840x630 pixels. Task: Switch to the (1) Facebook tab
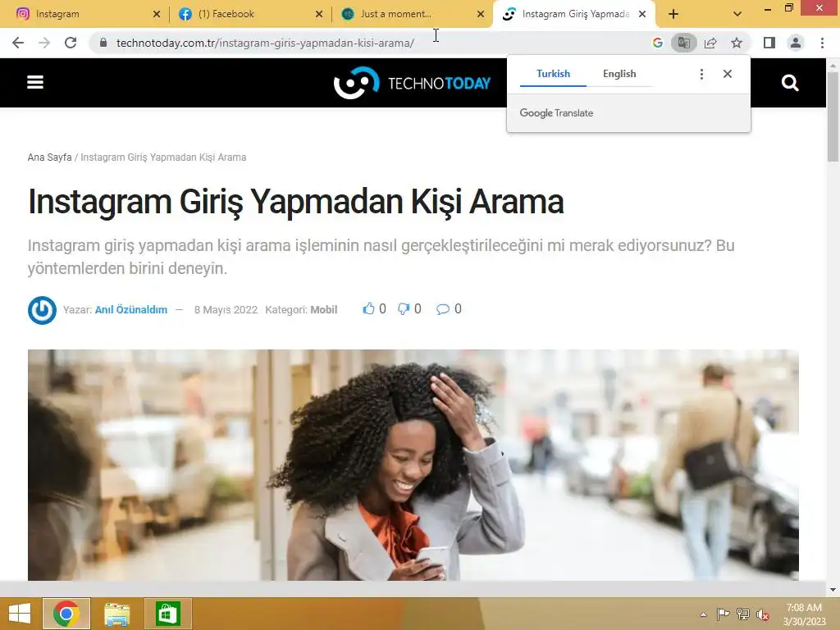(249, 14)
